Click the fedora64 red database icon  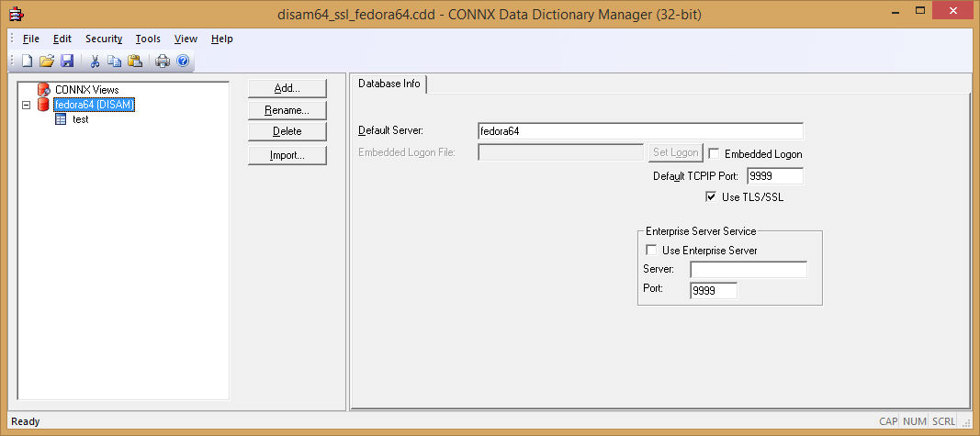click(43, 105)
